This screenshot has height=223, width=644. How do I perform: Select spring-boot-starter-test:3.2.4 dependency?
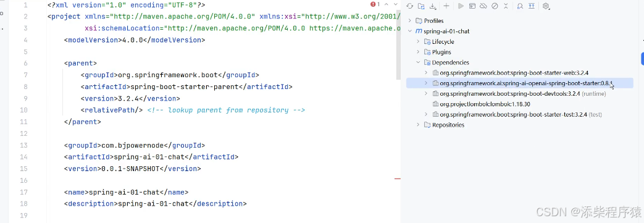(513, 114)
